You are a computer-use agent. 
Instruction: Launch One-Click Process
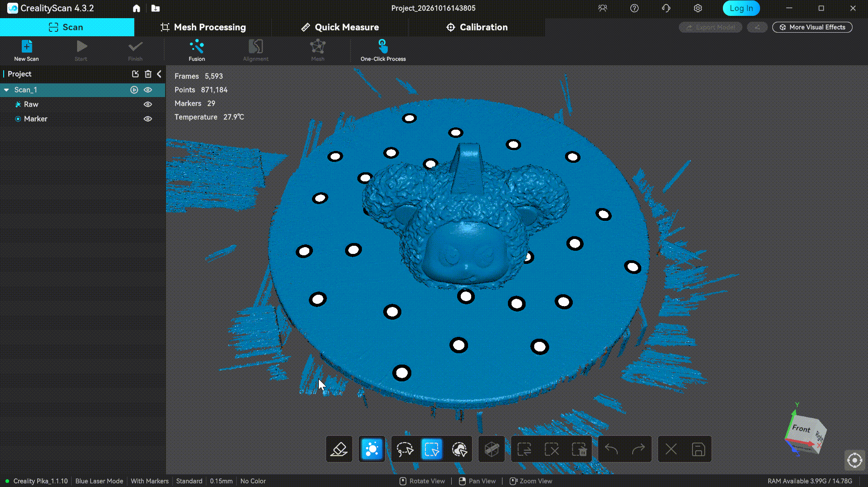pos(383,50)
